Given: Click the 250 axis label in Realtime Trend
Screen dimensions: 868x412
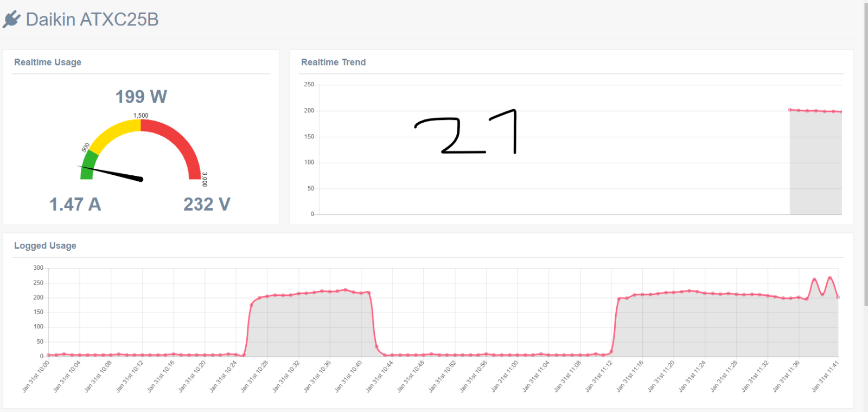Looking at the screenshot, I should pyautogui.click(x=309, y=85).
